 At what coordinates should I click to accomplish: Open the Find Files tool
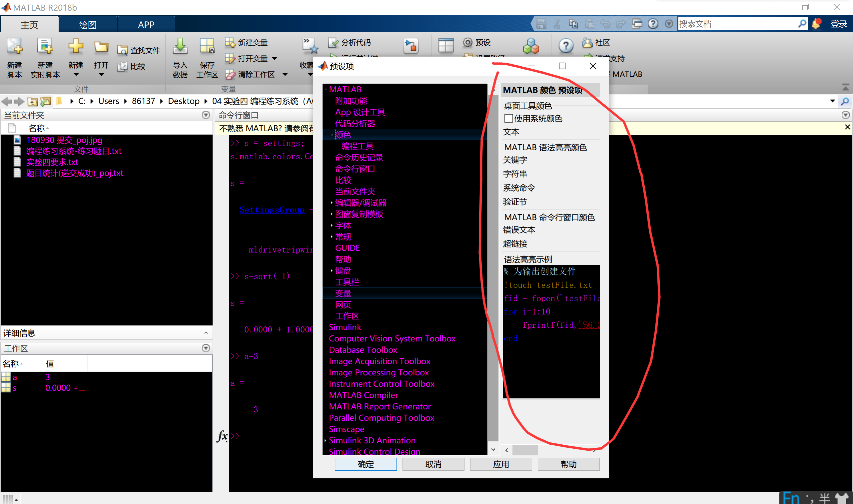[139, 50]
